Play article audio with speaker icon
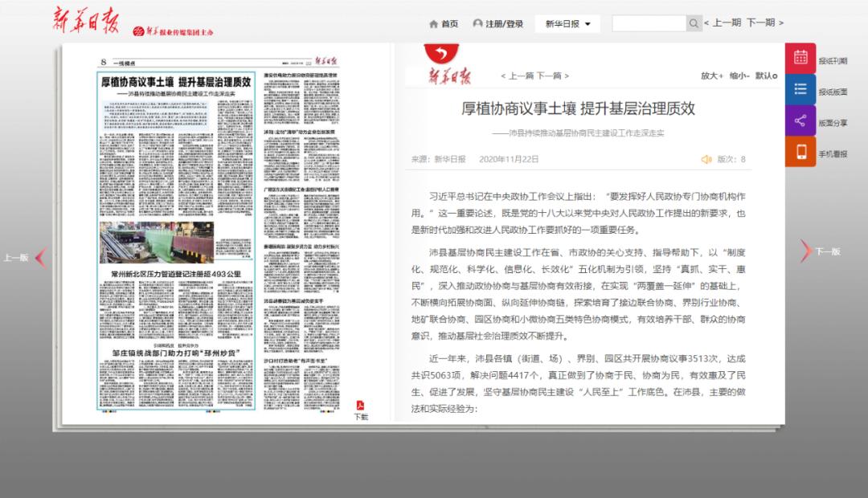Image resolution: width=868 pixels, height=498 pixels. 706,159
